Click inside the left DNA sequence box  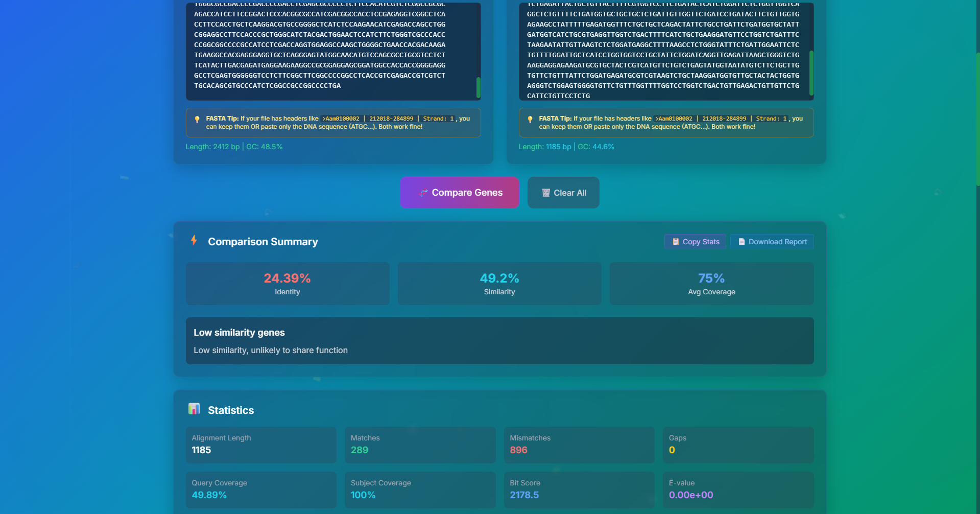pyautogui.click(x=332, y=51)
